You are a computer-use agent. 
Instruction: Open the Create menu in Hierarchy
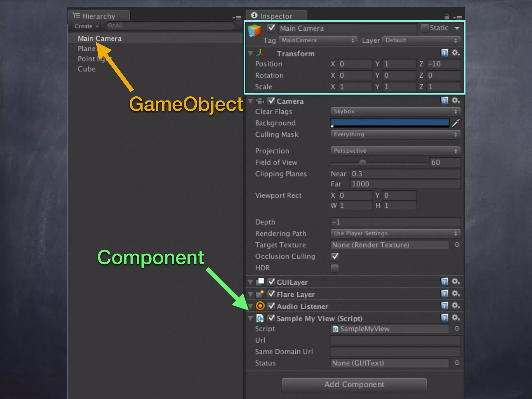tap(86, 26)
